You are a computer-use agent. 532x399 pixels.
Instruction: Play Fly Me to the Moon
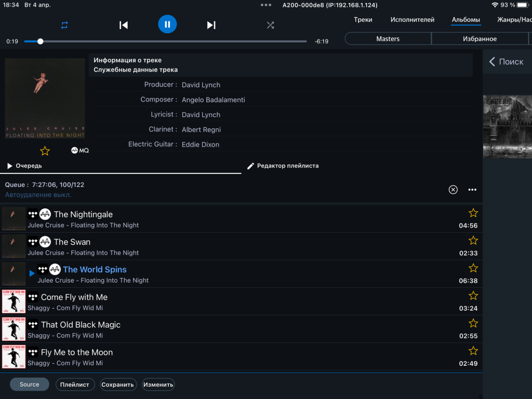click(241, 357)
